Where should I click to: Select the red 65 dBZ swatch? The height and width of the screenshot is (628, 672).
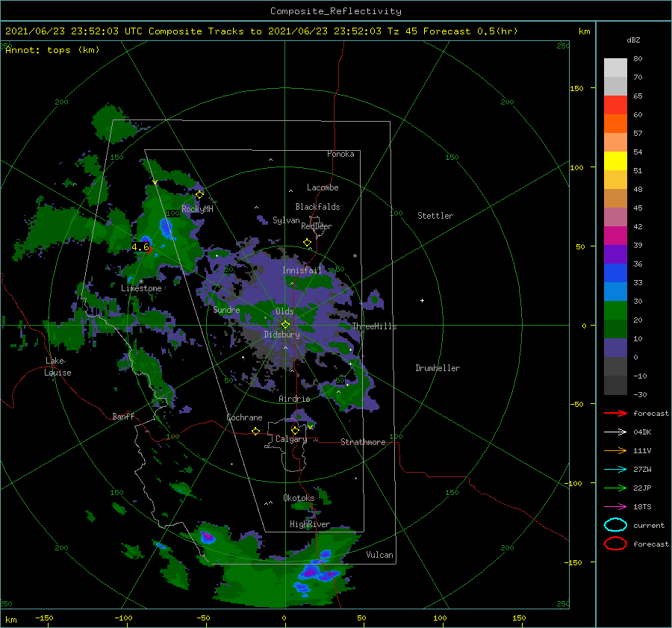coord(615,105)
